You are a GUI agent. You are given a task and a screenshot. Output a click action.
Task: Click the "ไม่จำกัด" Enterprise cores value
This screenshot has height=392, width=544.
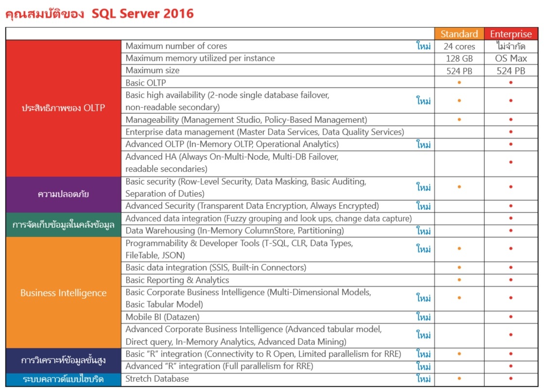[510, 46]
